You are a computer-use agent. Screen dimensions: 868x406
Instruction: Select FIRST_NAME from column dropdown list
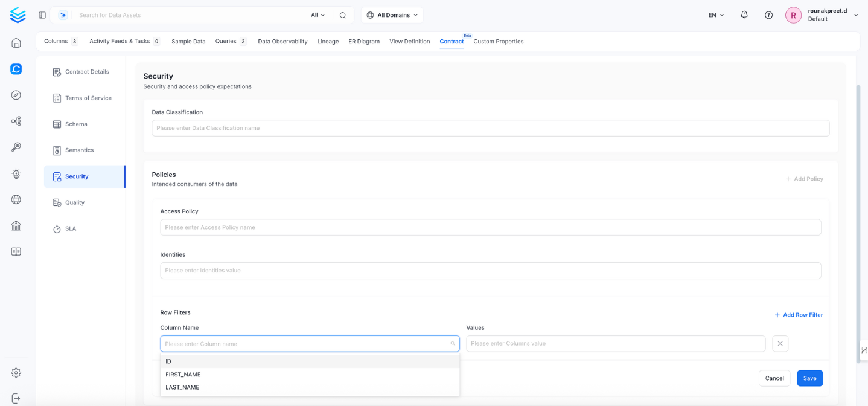183,375
